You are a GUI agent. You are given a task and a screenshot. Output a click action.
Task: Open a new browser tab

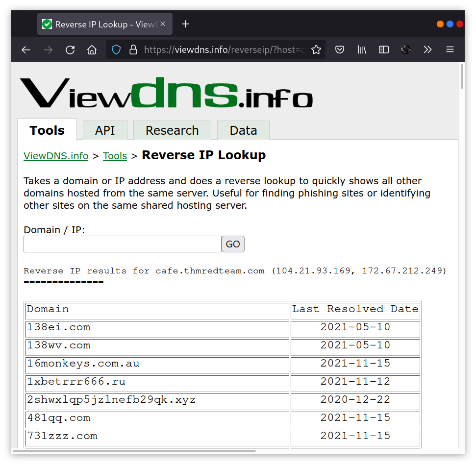point(185,24)
